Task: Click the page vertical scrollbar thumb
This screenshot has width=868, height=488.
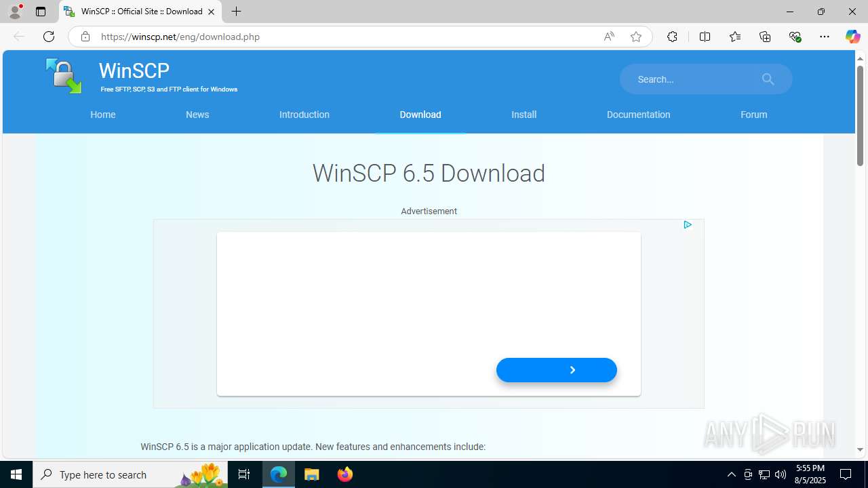Action: pyautogui.click(x=860, y=116)
